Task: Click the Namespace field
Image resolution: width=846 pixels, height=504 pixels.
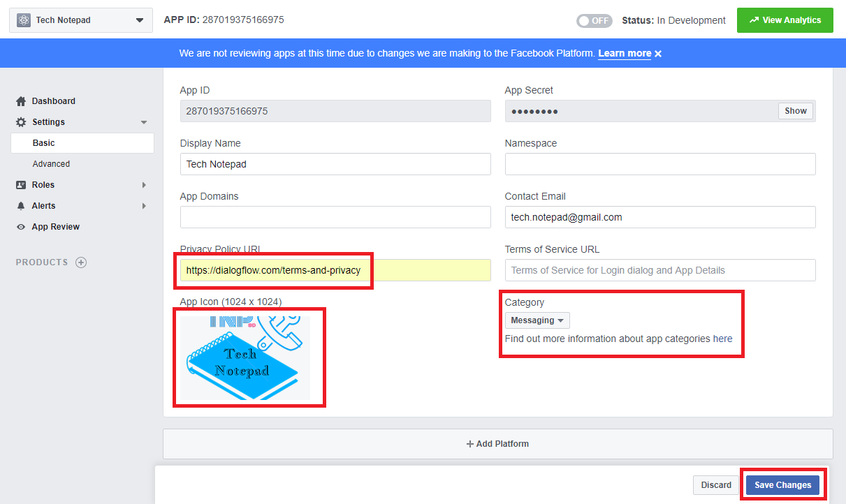Action: [x=660, y=164]
